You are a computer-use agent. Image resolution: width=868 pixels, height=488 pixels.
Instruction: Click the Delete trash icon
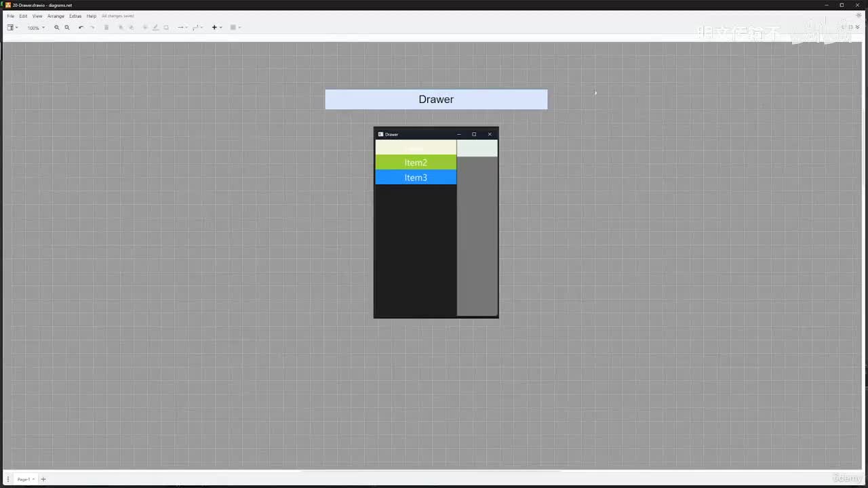pos(106,28)
